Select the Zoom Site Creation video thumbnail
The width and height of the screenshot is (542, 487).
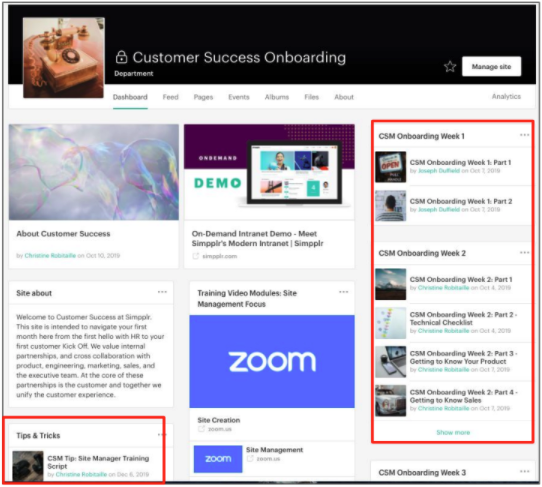(x=272, y=361)
